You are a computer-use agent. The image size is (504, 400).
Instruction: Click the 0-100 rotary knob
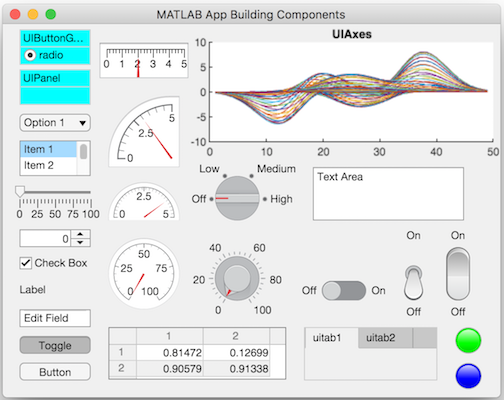tap(237, 279)
